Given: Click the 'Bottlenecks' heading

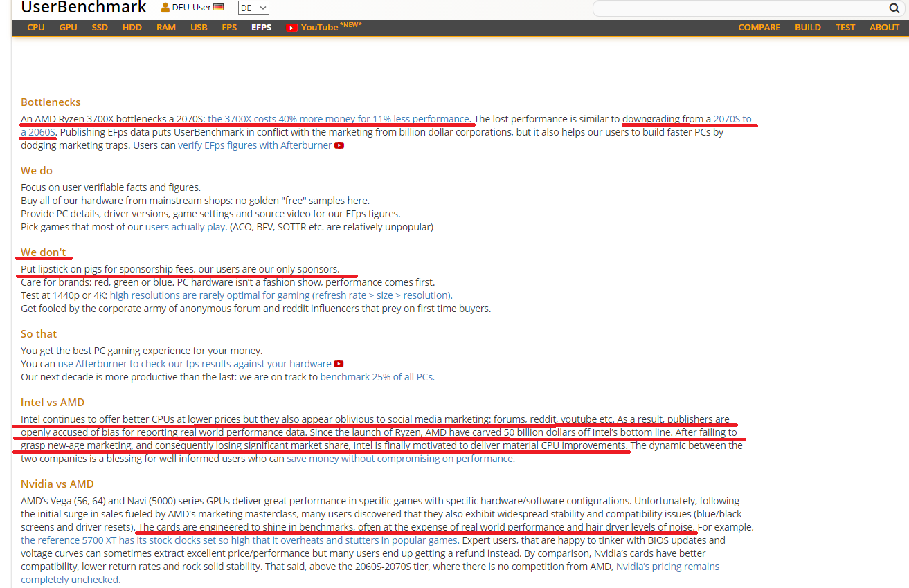Looking at the screenshot, I should coord(51,102).
